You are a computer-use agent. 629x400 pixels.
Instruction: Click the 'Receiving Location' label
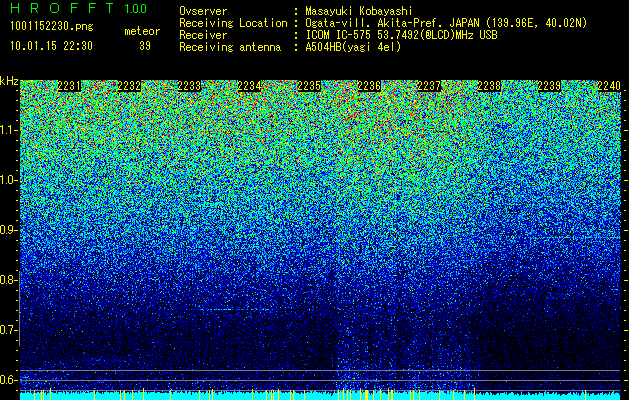[x=233, y=23]
